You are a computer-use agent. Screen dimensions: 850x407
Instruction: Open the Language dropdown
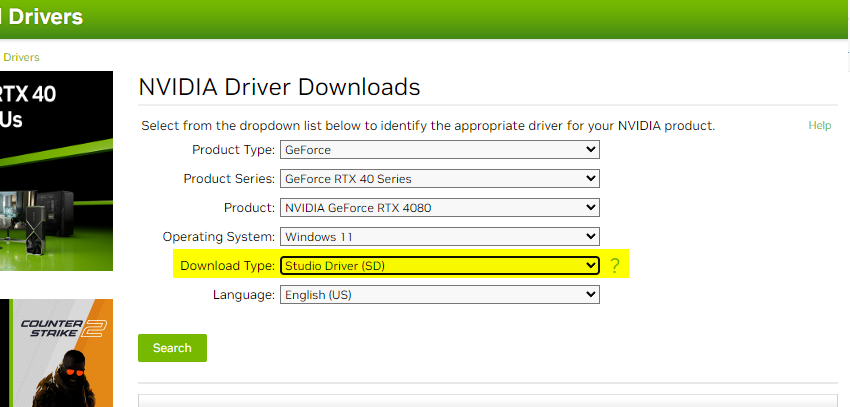click(x=440, y=295)
